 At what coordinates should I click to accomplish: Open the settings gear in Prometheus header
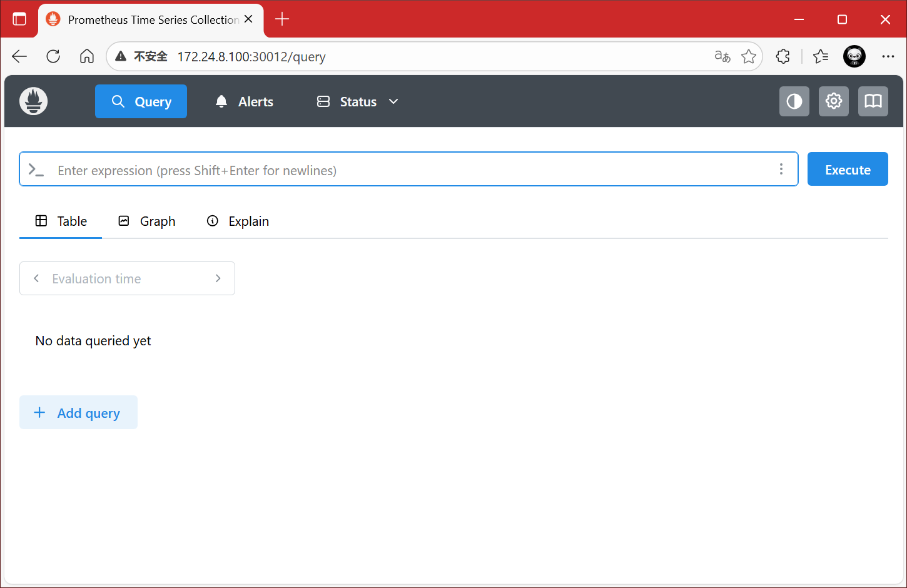[x=833, y=101]
